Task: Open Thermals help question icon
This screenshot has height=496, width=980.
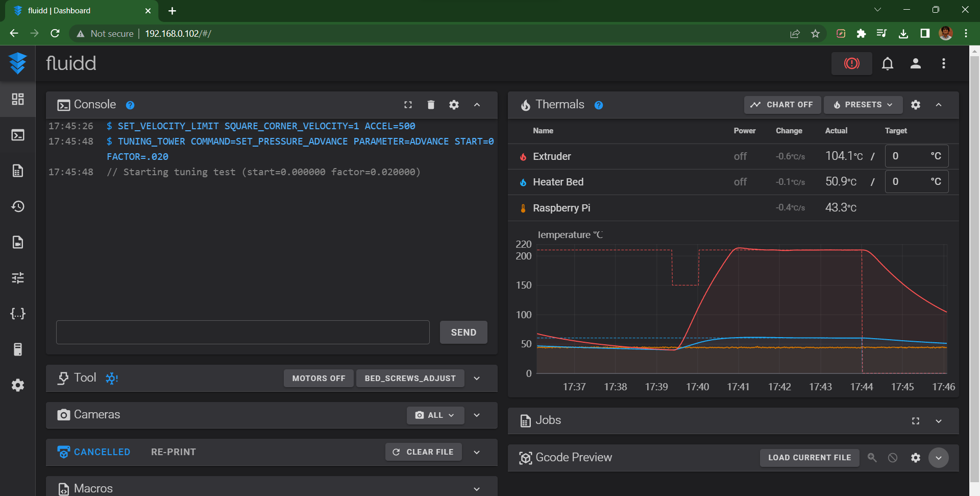Action: [599, 105]
